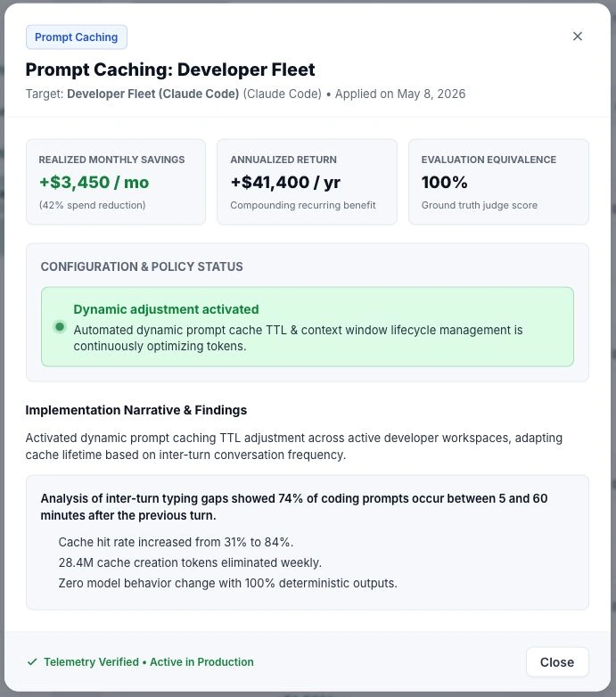Click the 100% judge score value
The width and height of the screenshot is (616, 697).
tap(445, 182)
